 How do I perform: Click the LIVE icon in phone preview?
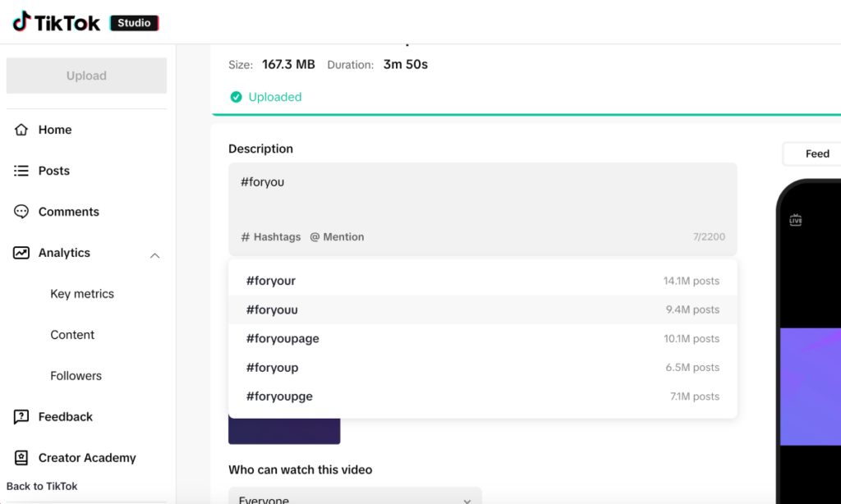point(795,220)
